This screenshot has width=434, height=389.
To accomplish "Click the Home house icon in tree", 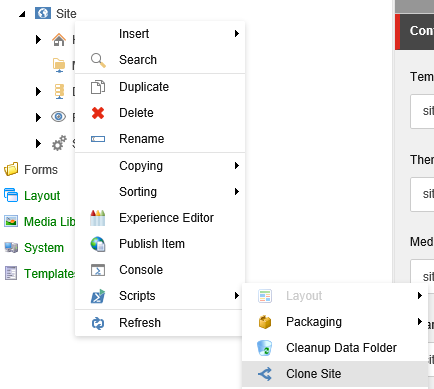I will pos(59,40).
